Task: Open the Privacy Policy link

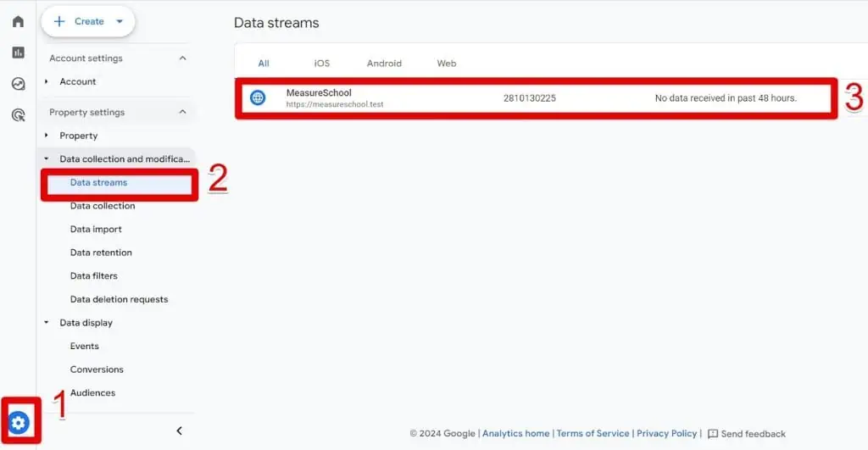Action: [x=666, y=433]
